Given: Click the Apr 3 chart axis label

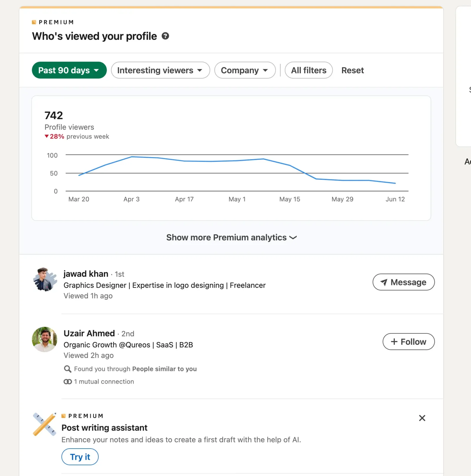Looking at the screenshot, I should point(132,199).
